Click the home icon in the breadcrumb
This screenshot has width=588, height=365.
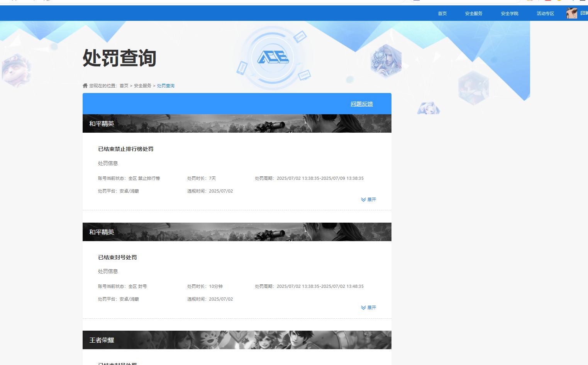pos(85,86)
